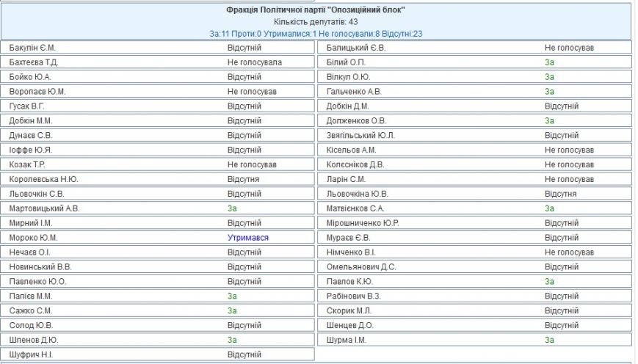The image size is (638, 364).
Task: Select deputy name Козак Т.Р.
Action: (x=27, y=165)
